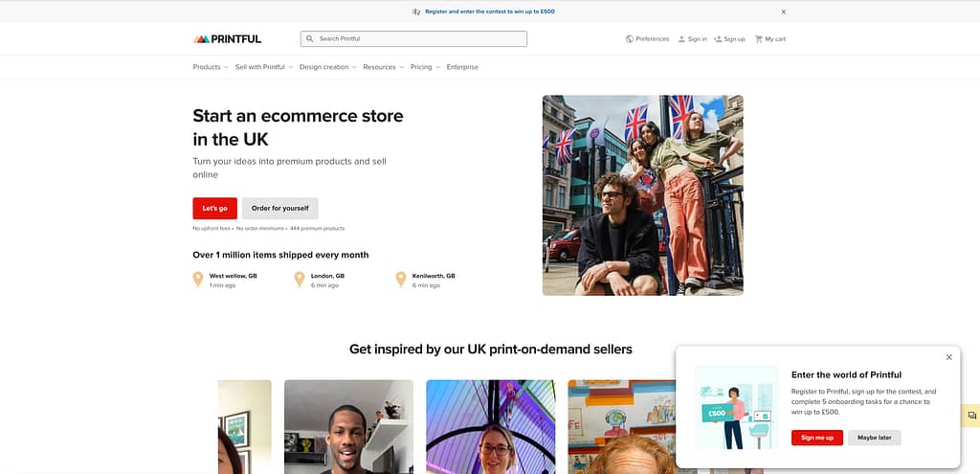Click the Let's go button
Image resolution: width=980 pixels, height=474 pixels.
215,208
